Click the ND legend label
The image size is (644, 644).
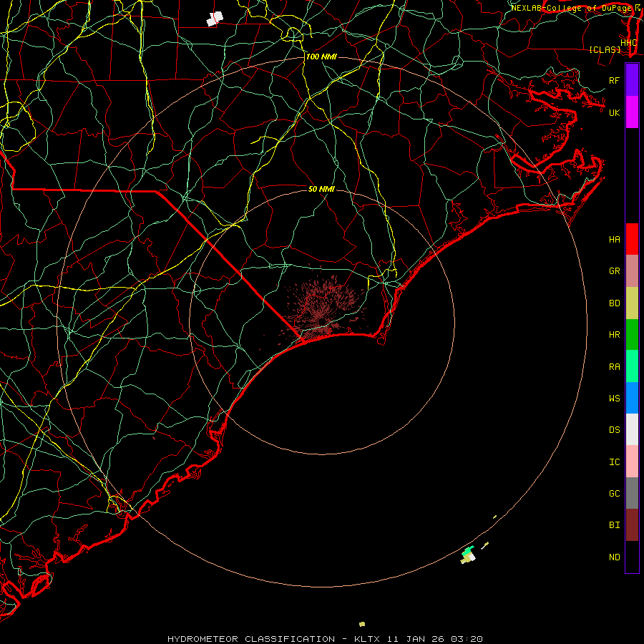614,557
